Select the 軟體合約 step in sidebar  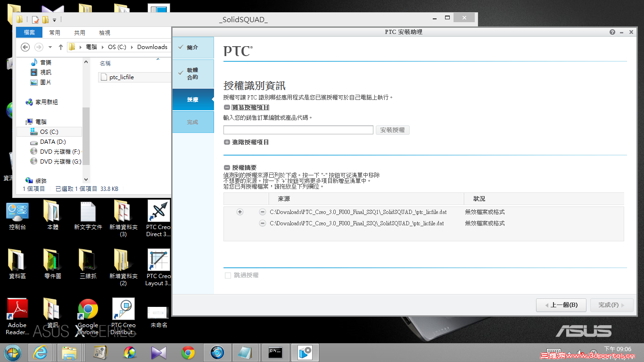click(193, 74)
